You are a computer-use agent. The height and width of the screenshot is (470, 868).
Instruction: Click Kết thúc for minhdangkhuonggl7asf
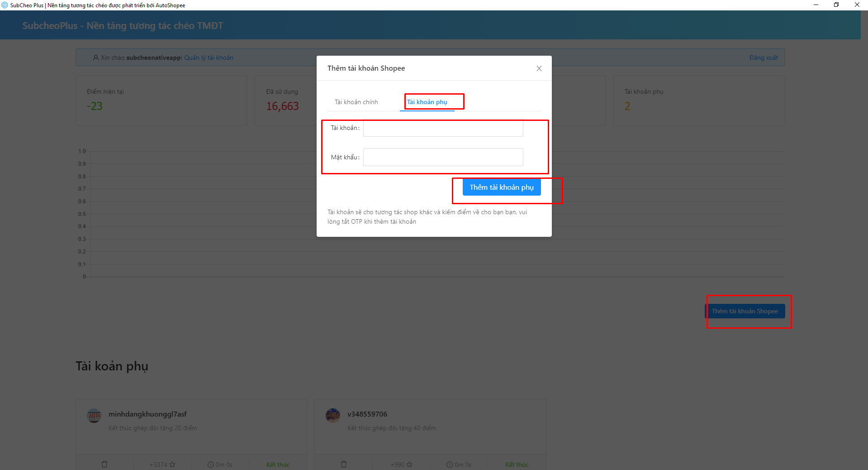pyautogui.click(x=278, y=465)
